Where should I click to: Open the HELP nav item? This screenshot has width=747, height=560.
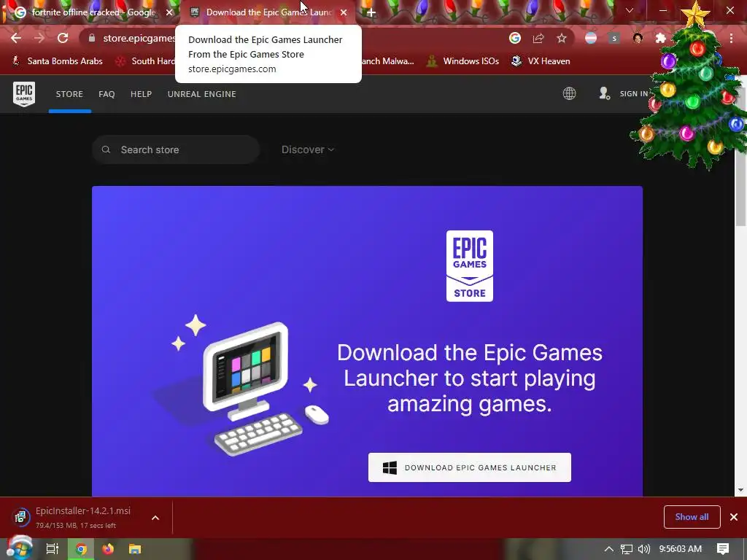[141, 94]
